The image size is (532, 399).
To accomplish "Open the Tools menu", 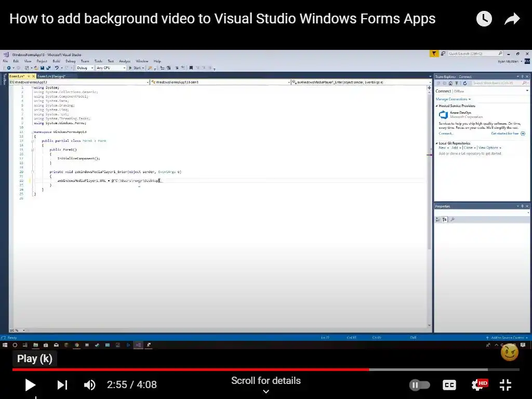I will point(98,61).
